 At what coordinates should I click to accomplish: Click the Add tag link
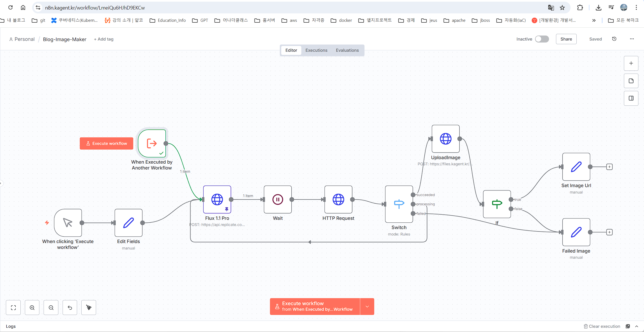pos(104,39)
